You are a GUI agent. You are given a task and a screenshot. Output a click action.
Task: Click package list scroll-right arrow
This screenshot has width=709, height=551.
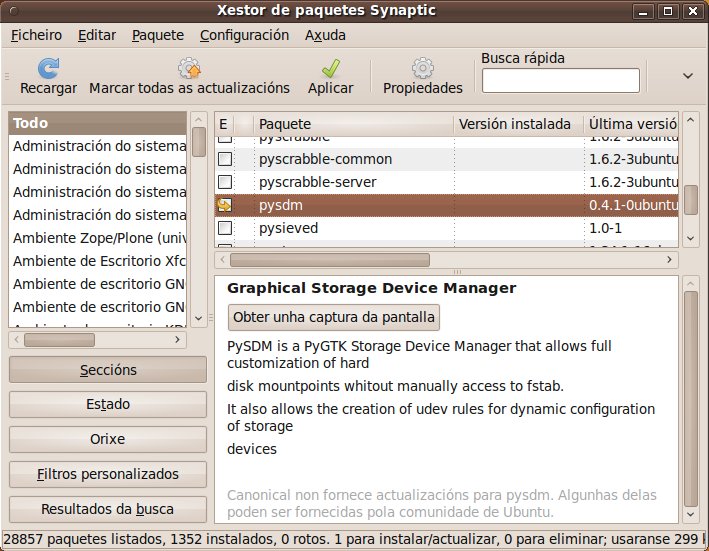pos(669,260)
